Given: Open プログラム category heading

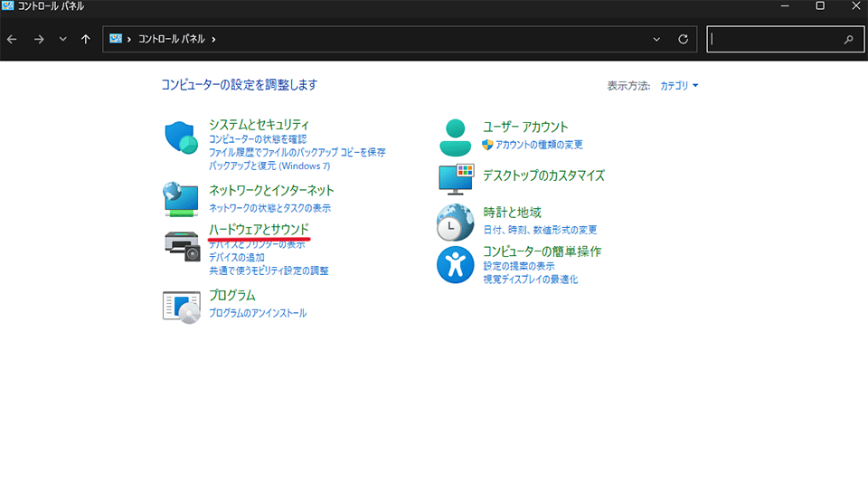Looking at the screenshot, I should pos(232,295).
